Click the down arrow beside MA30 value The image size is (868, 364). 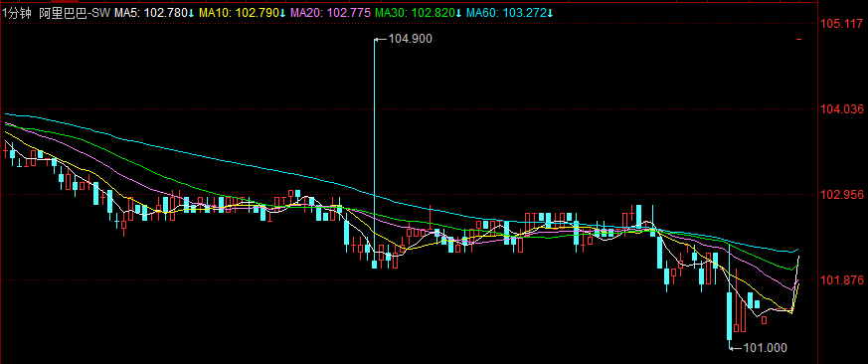(458, 13)
